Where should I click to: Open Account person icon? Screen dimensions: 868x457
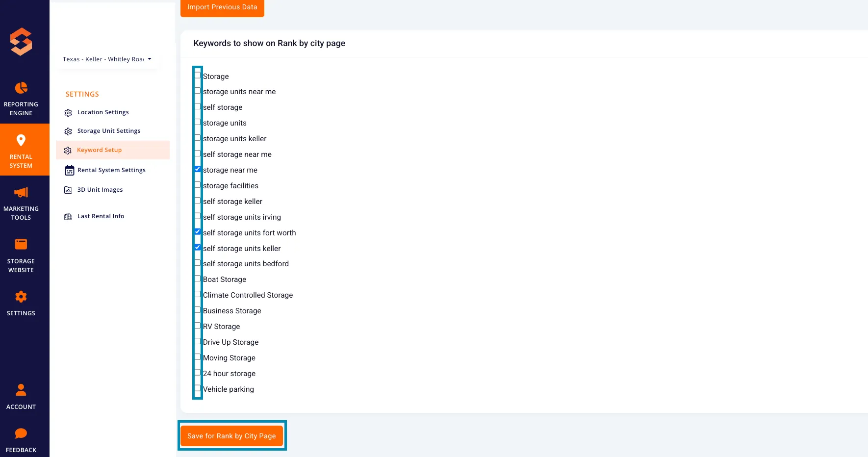[21, 390]
